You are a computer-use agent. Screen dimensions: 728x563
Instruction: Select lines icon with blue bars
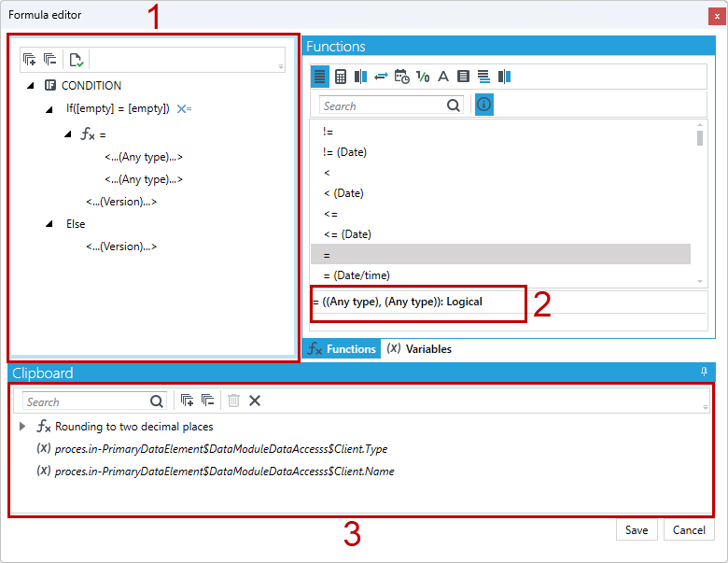point(483,77)
